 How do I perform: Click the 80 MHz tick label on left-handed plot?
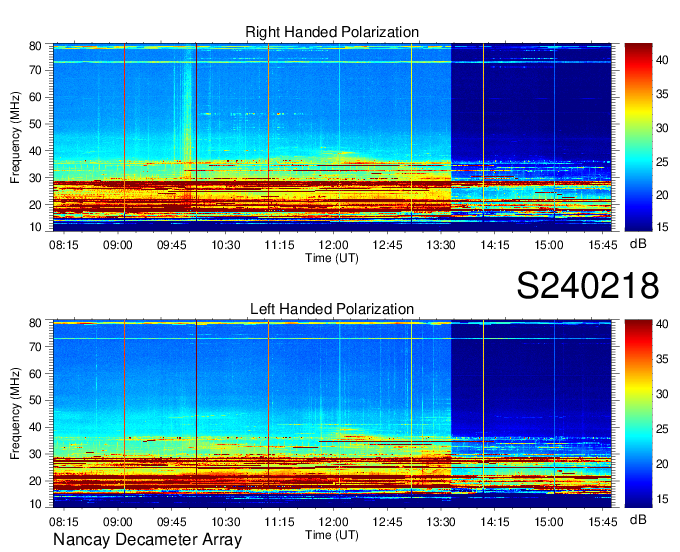pyautogui.click(x=35, y=323)
